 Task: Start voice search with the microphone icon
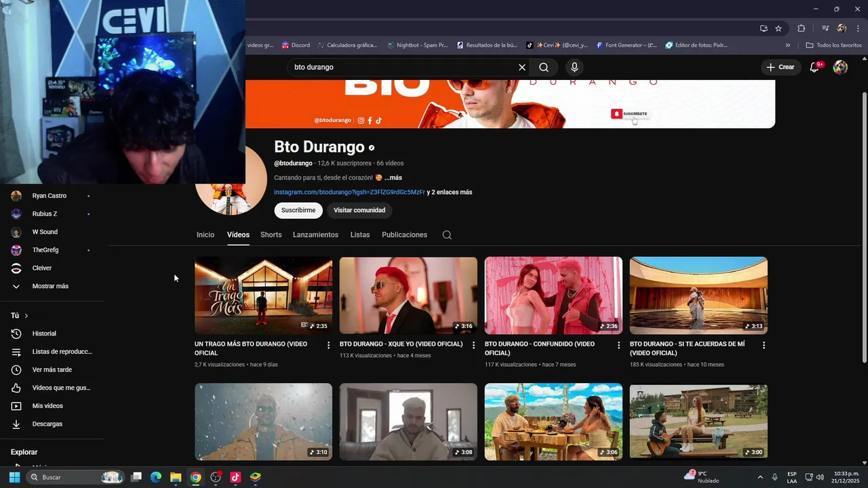click(574, 67)
